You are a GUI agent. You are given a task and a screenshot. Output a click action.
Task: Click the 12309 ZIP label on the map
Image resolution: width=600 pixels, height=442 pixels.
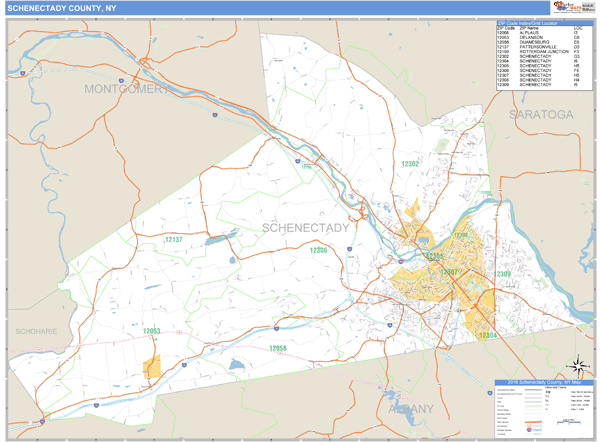point(502,274)
